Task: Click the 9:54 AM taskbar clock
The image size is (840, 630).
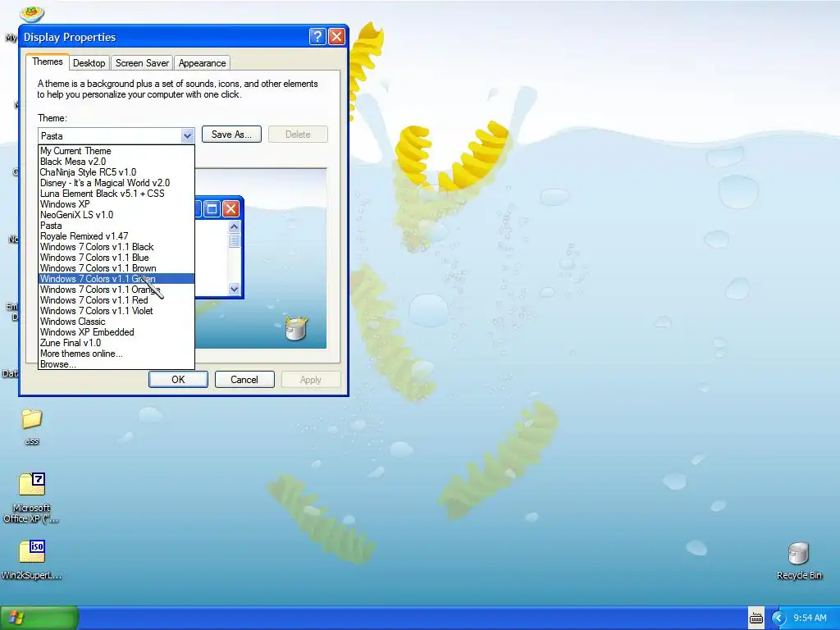Action: (x=810, y=619)
